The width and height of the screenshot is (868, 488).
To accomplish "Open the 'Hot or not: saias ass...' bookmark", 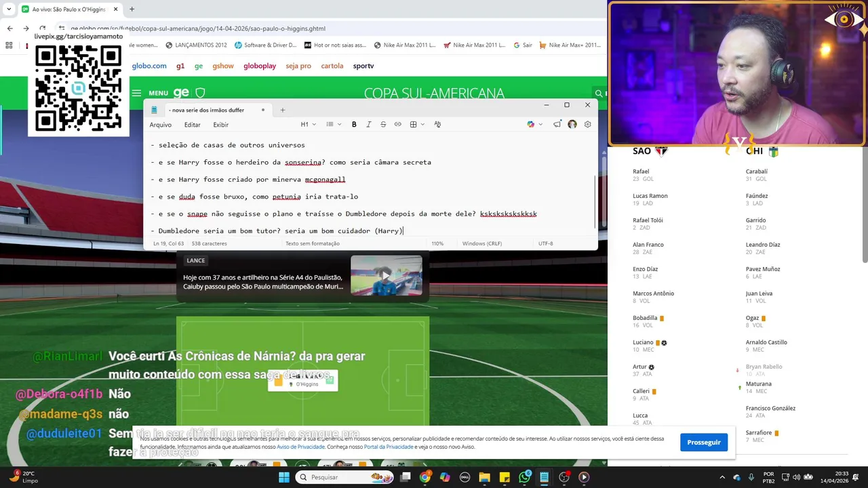I will coord(335,45).
